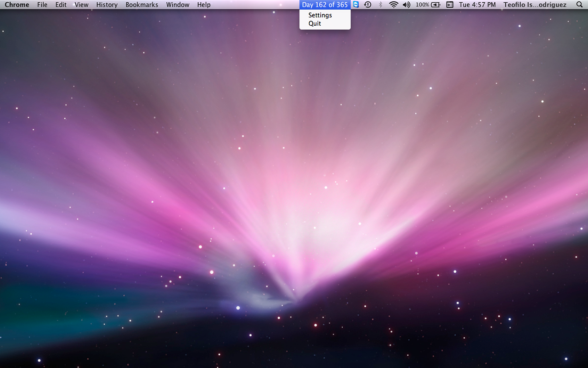This screenshot has height=368, width=588.
Task: Open the Wi-Fi status menu
Action: pos(394,5)
